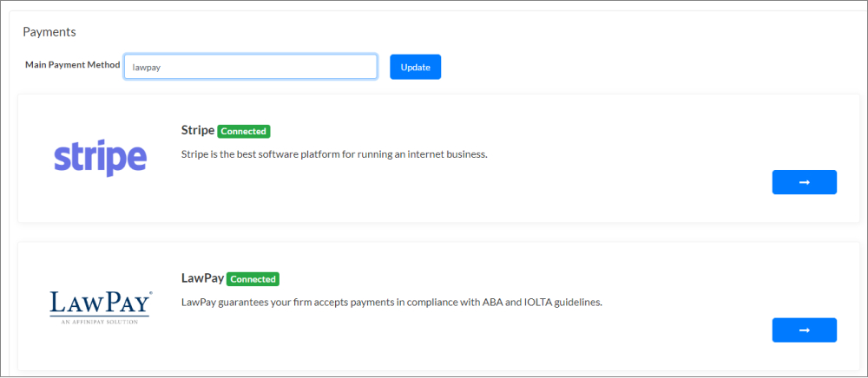Select the LawPay heading text
Screen dimensions: 868x378
coord(202,278)
